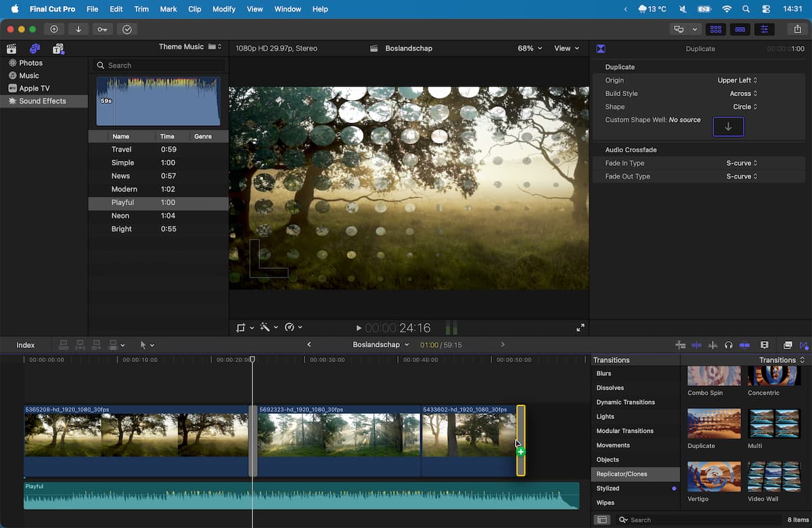Open the Keyword Editor key icon
This screenshot has width=812, height=528.
point(102,29)
